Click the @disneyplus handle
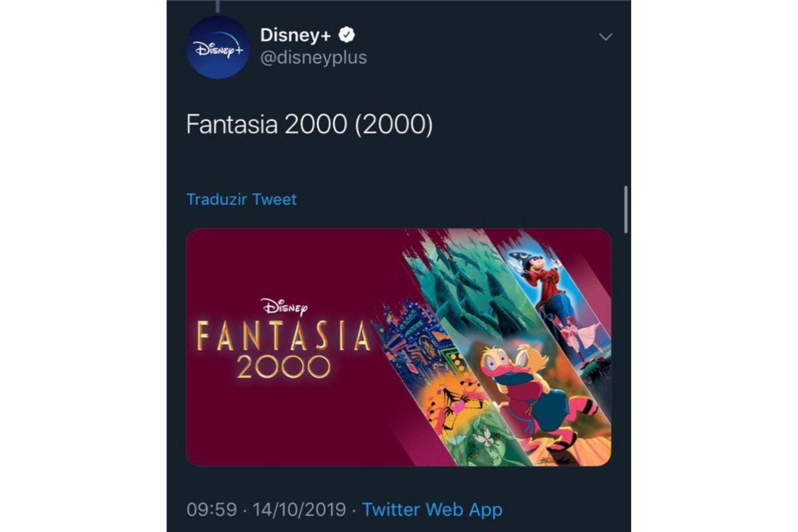This screenshot has height=532, width=798. [313, 58]
